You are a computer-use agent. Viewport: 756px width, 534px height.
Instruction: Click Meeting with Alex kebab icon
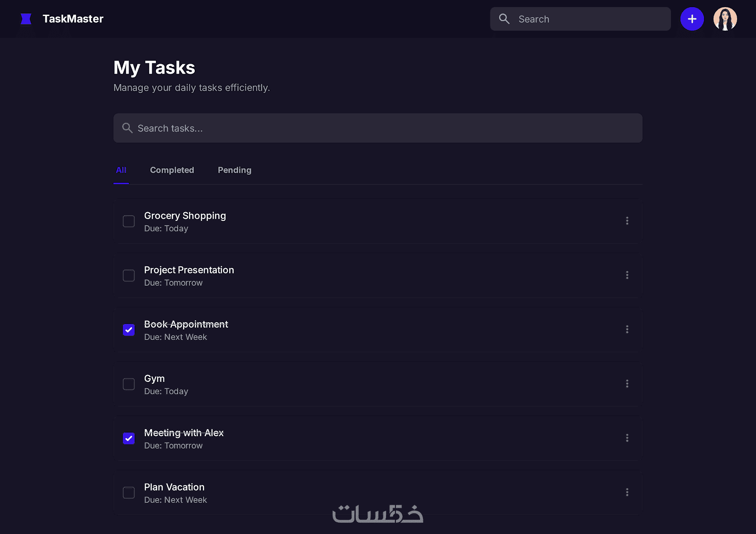(x=627, y=438)
